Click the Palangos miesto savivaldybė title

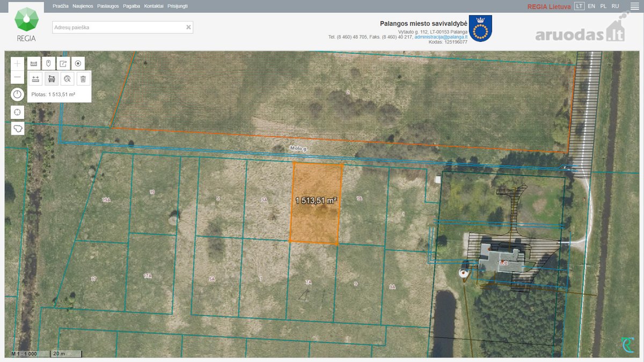(423, 24)
